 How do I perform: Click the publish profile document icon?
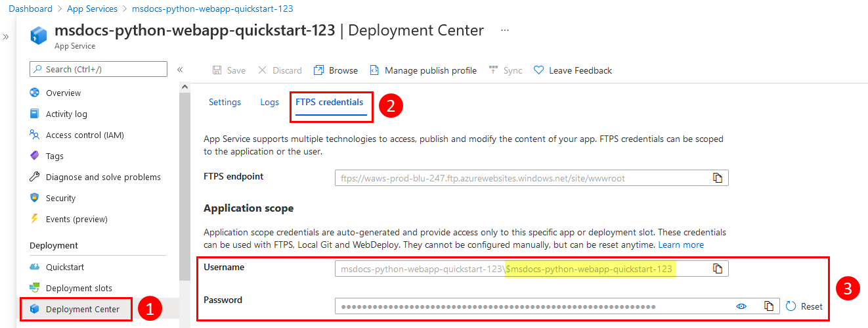[x=374, y=70]
